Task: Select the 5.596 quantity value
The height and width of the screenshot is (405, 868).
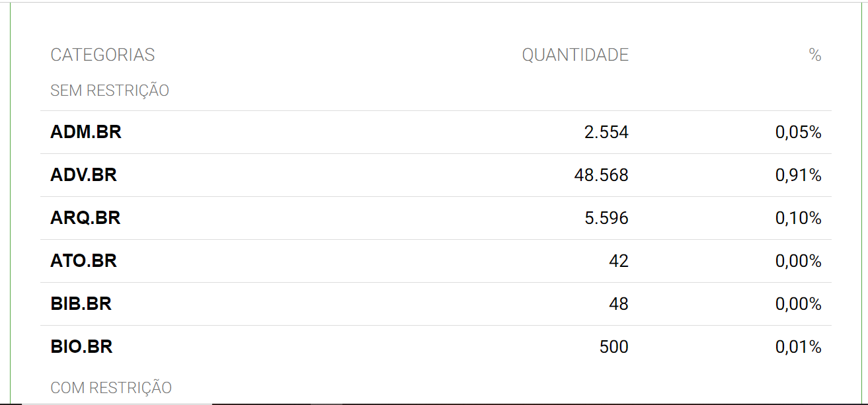Action: [x=606, y=218]
